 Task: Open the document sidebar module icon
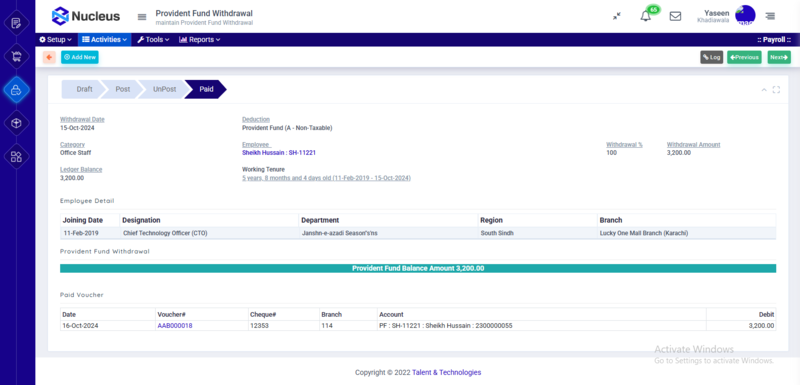pyautogui.click(x=16, y=23)
